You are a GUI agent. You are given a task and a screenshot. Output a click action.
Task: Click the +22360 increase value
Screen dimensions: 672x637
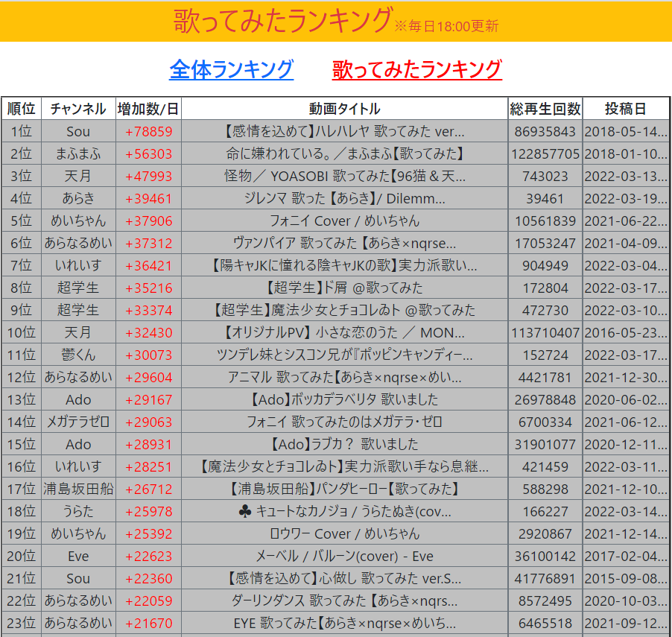pyautogui.click(x=149, y=578)
